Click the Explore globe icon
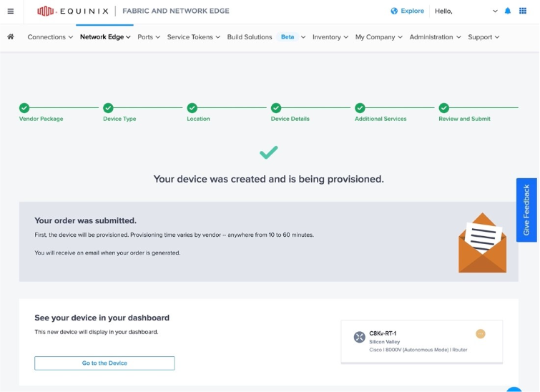Viewport: 540px width, 392px height. (394, 11)
